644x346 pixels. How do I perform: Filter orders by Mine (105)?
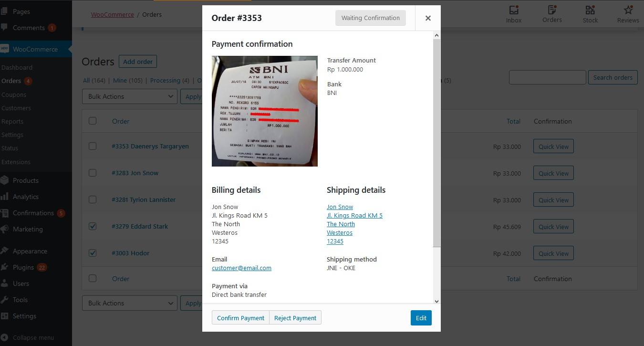(x=127, y=80)
